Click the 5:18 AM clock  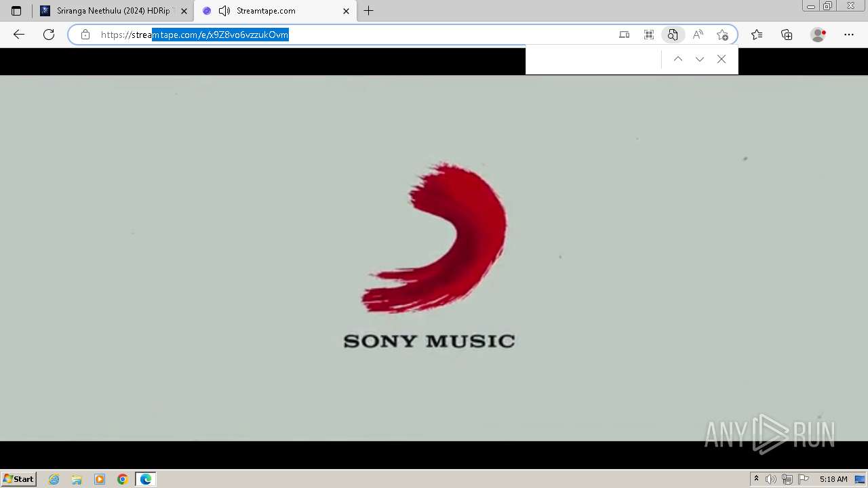[x=833, y=479]
